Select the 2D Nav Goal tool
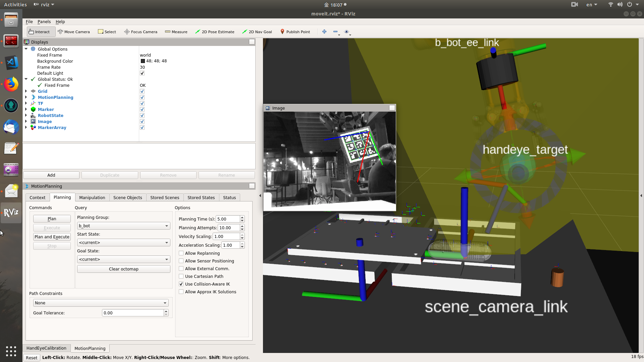644x362 pixels. (257, 32)
